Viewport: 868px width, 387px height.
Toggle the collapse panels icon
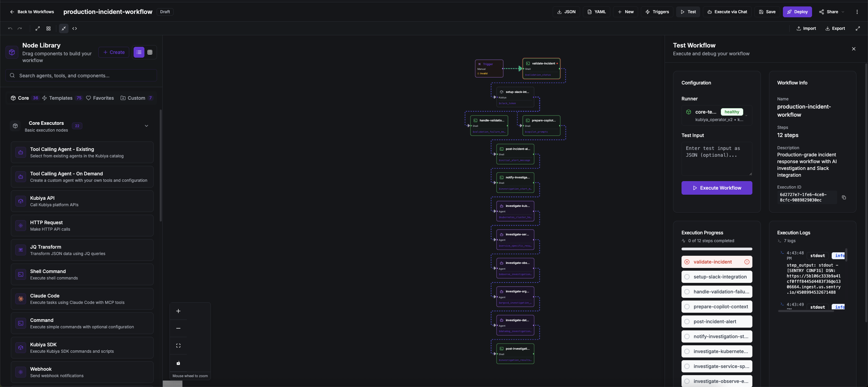click(x=64, y=28)
